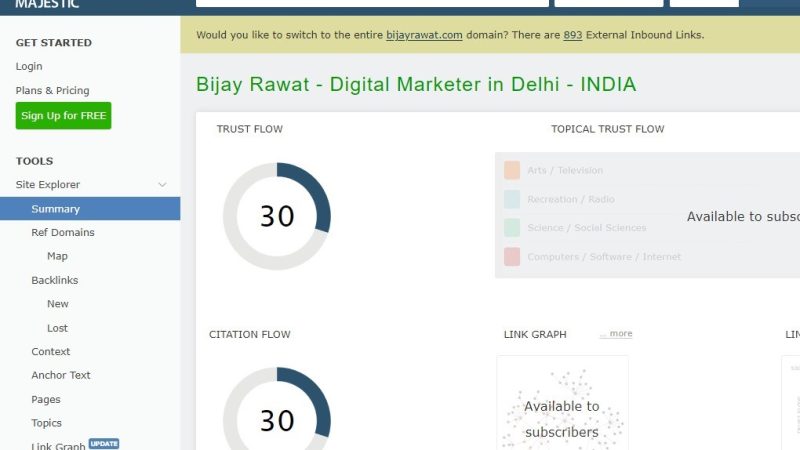Click the Trust Flow 30 gauge
The image size is (800, 450).
click(x=277, y=216)
